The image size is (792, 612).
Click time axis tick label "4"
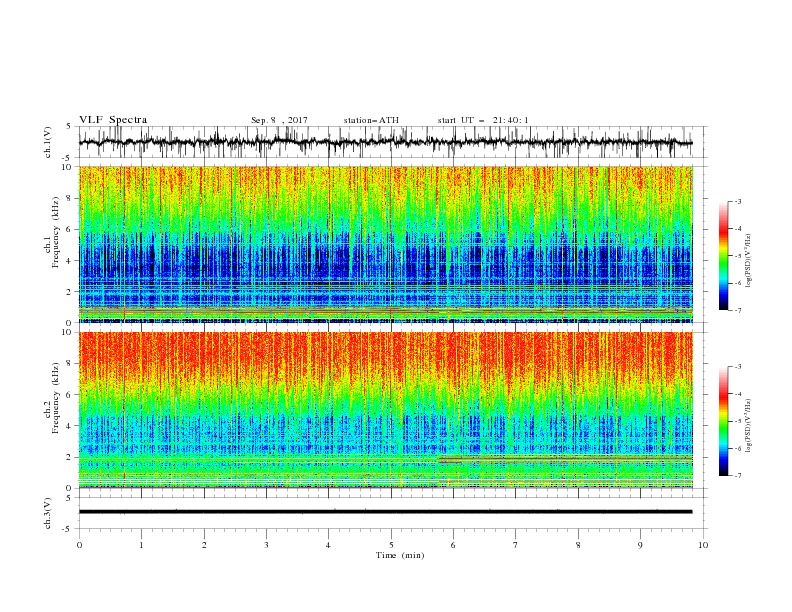click(x=329, y=545)
